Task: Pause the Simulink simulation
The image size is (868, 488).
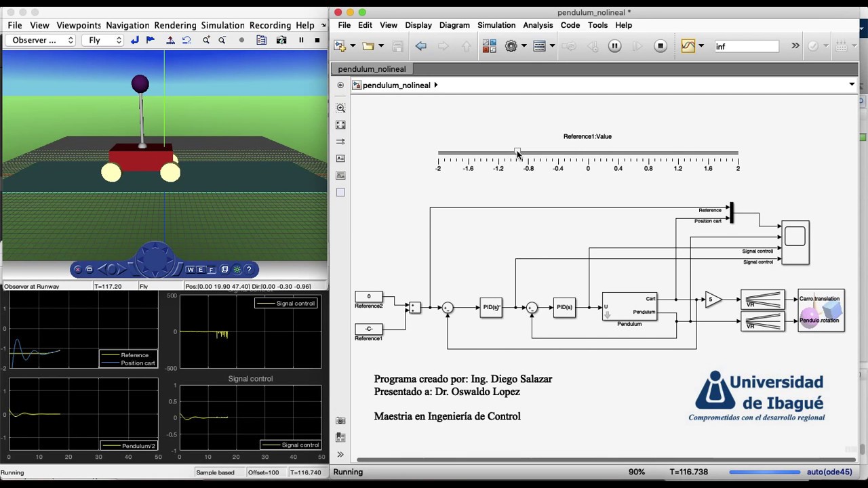Action: coord(615,46)
